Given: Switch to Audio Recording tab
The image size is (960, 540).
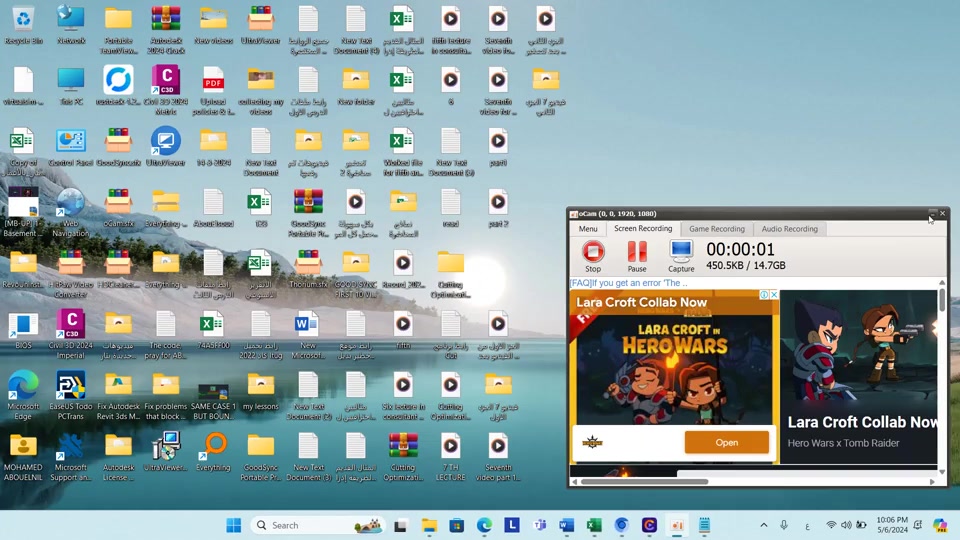Looking at the screenshot, I should click(x=789, y=229).
